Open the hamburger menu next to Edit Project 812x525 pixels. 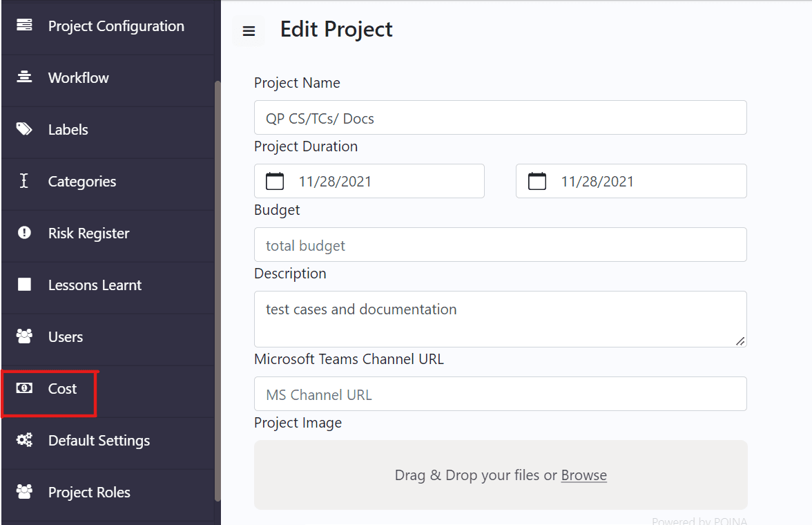click(249, 31)
